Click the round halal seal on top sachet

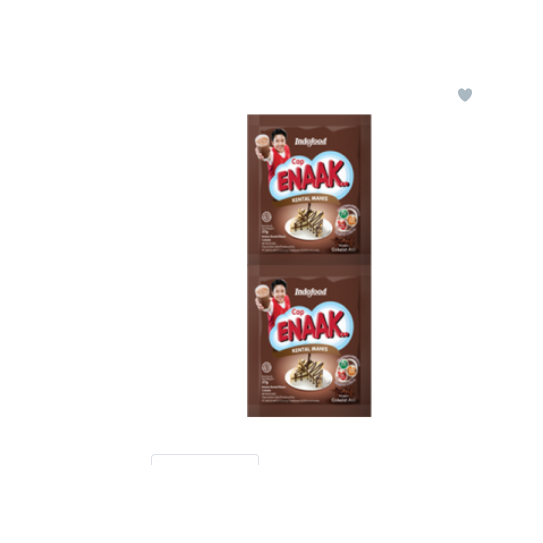tap(267, 217)
